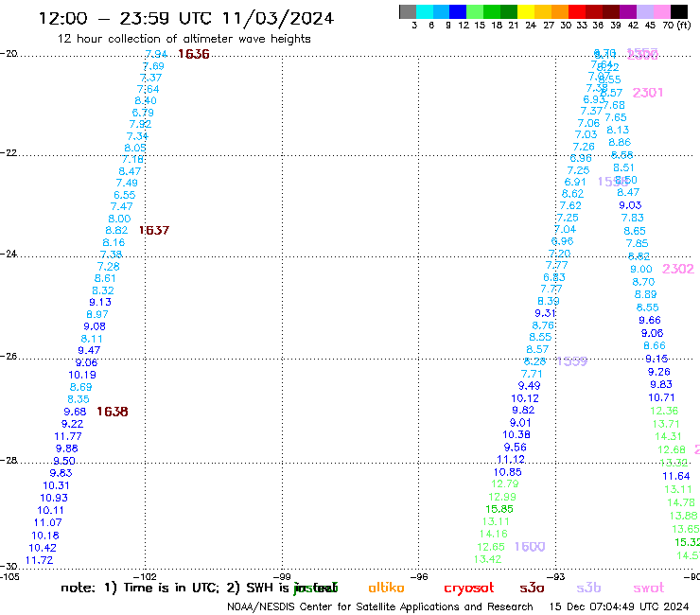Click the wave height value 10.12
The width and height of the screenshot is (700, 615).
point(525,398)
